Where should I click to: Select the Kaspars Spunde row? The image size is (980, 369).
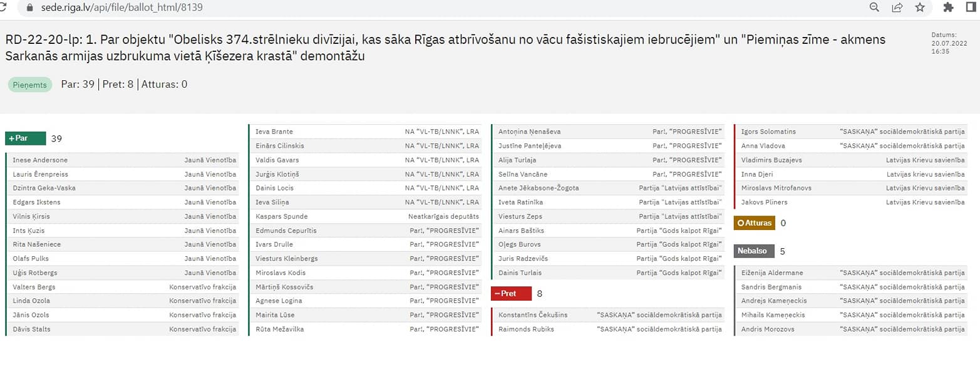(x=367, y=216)
